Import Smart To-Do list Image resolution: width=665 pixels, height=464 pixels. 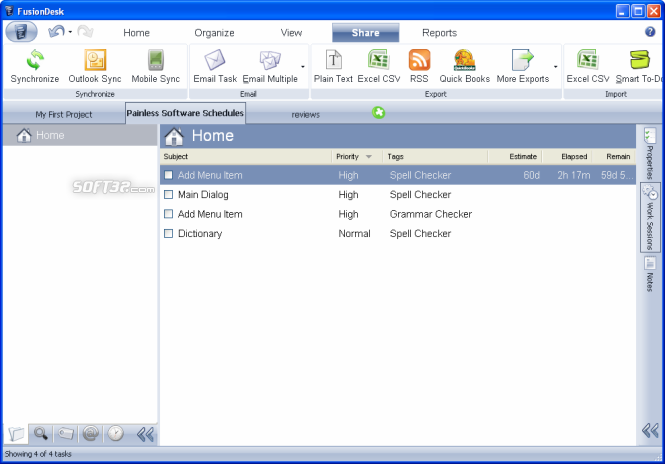640,60
